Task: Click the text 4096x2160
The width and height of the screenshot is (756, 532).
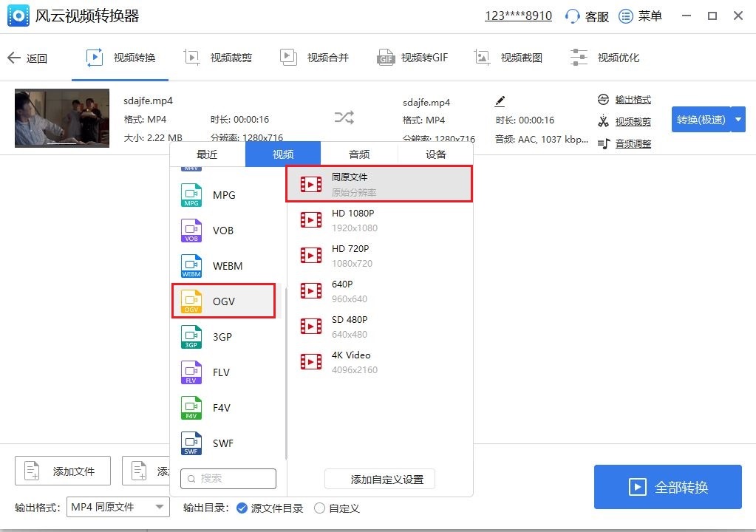Action: coord(355,370)
